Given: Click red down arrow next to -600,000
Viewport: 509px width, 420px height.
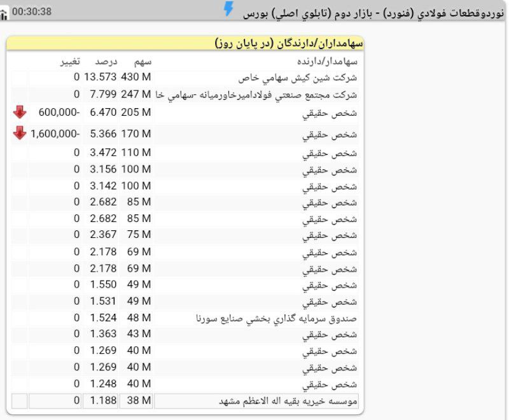Looking at the screenshot, I should click(20, 112).
